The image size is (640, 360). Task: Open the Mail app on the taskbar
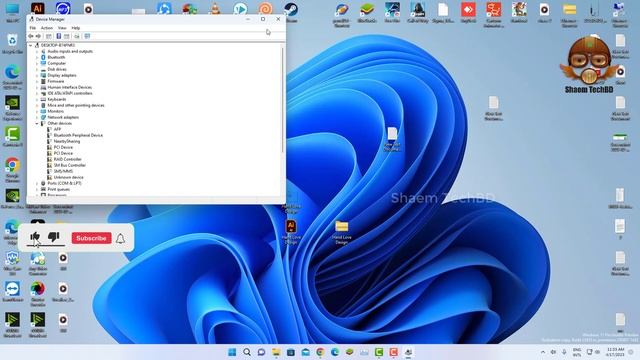click(305, 352)
